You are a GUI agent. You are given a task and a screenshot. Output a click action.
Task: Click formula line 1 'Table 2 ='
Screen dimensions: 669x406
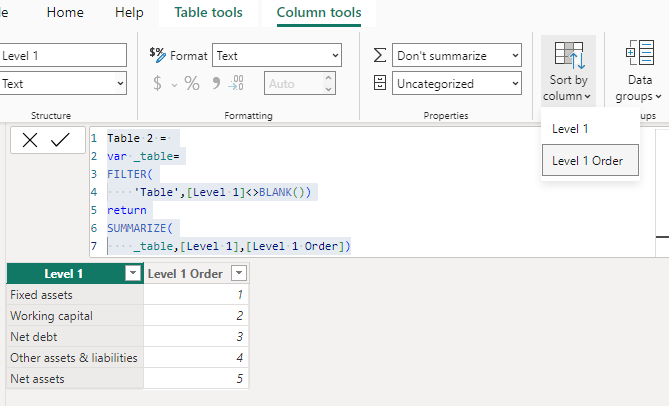click(137, 138)
